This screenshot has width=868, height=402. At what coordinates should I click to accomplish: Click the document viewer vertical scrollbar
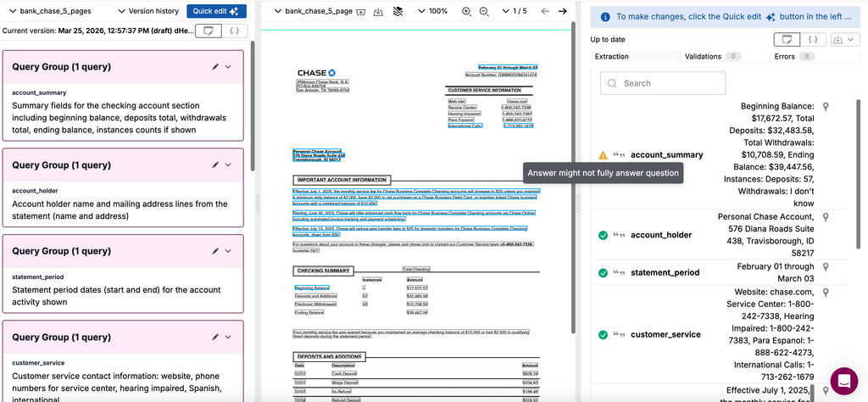[x=573, y=177]
